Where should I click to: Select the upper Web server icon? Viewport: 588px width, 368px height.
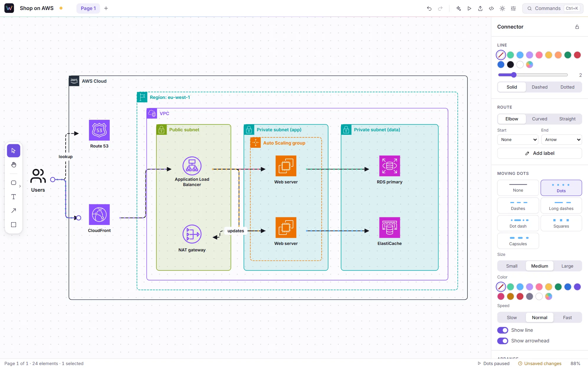pyautogui.click(x=286, y=166)
